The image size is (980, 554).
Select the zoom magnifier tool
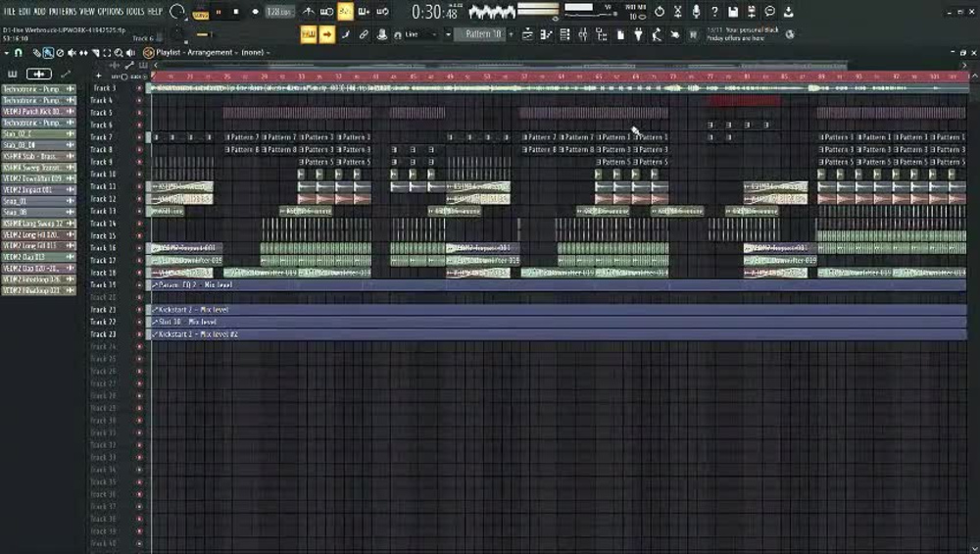coord(119,53)
